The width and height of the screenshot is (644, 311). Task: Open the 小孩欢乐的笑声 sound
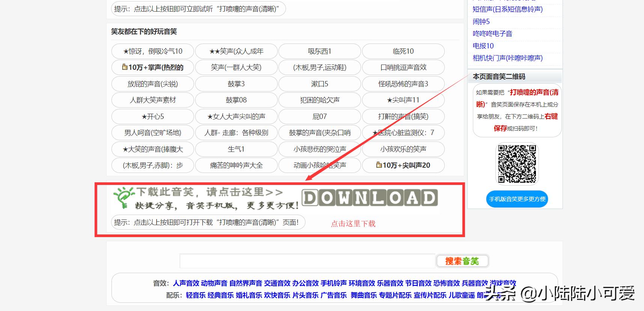(x=403, y=149)
